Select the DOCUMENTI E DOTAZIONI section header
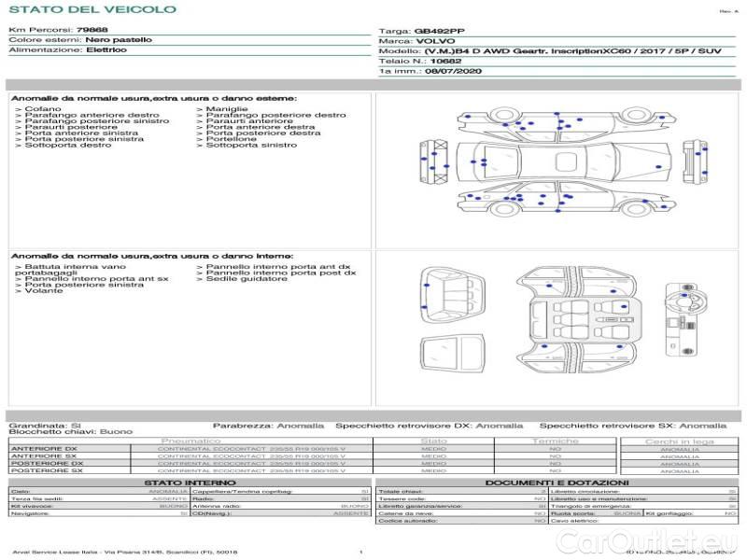The image size is (747, 560). click(557, 483)
